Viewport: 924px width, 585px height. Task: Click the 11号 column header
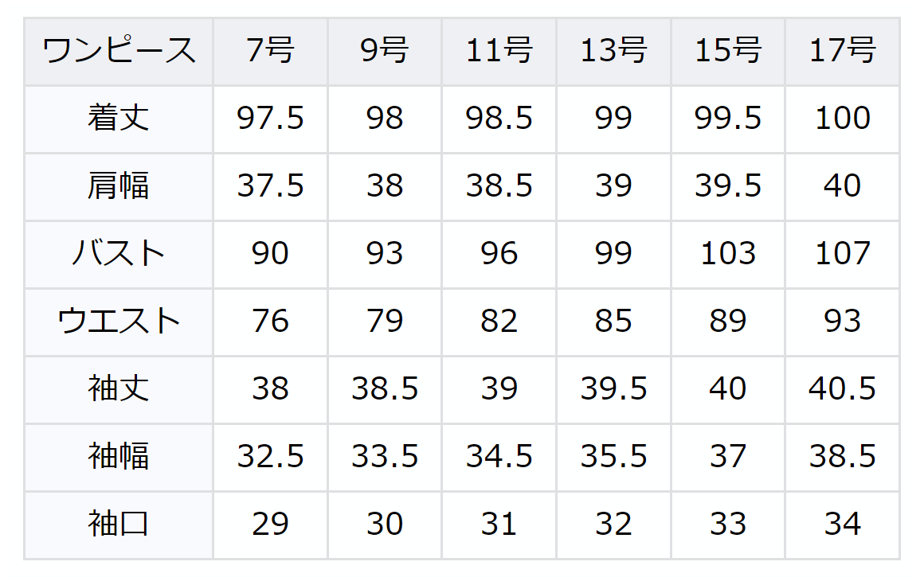point(499,52)
